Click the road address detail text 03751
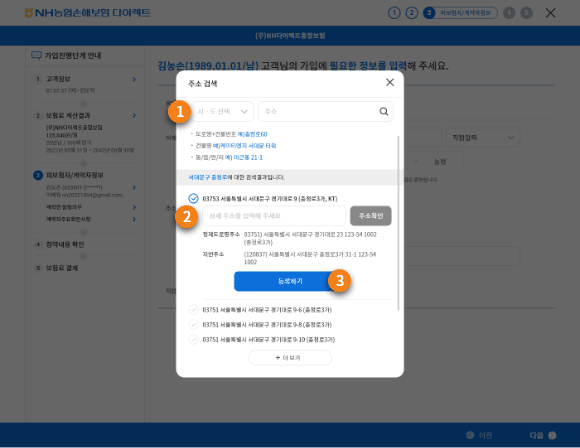This screenshot has height=448, width=580. tap(310, 238)
